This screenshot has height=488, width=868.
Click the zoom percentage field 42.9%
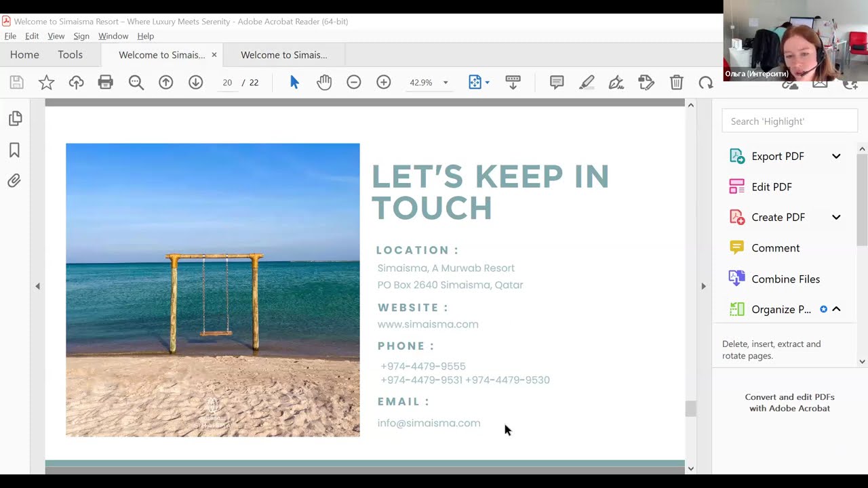coord(421,83)
